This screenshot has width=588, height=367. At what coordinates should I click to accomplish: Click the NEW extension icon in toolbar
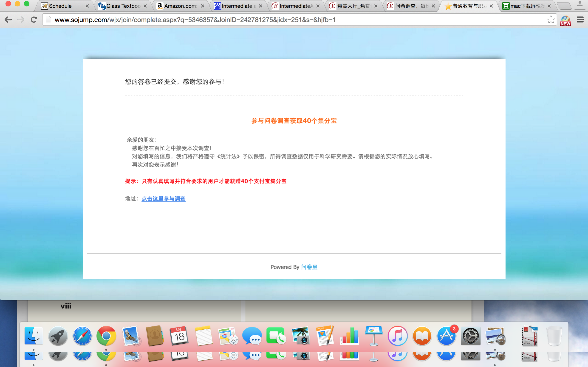pyautogui.click(x=565, y=20)
